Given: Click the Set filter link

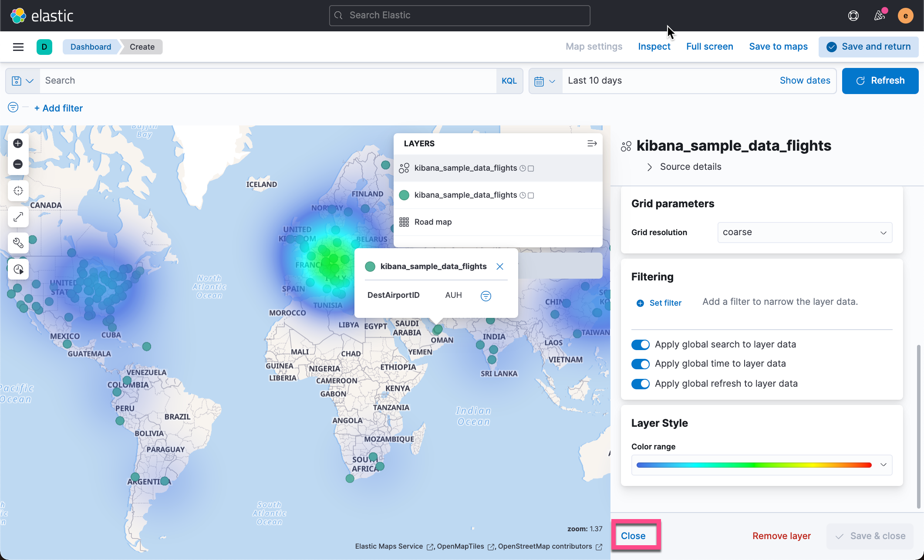Looking at the screenshot, I should coord(664,303).
